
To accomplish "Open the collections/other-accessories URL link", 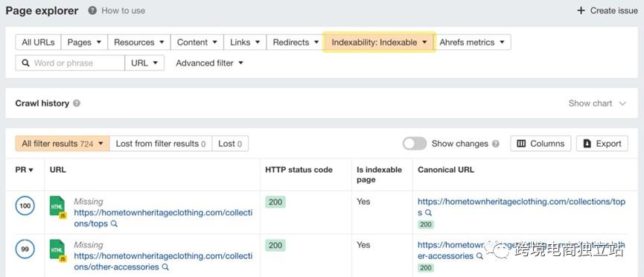I will point(163,261).
